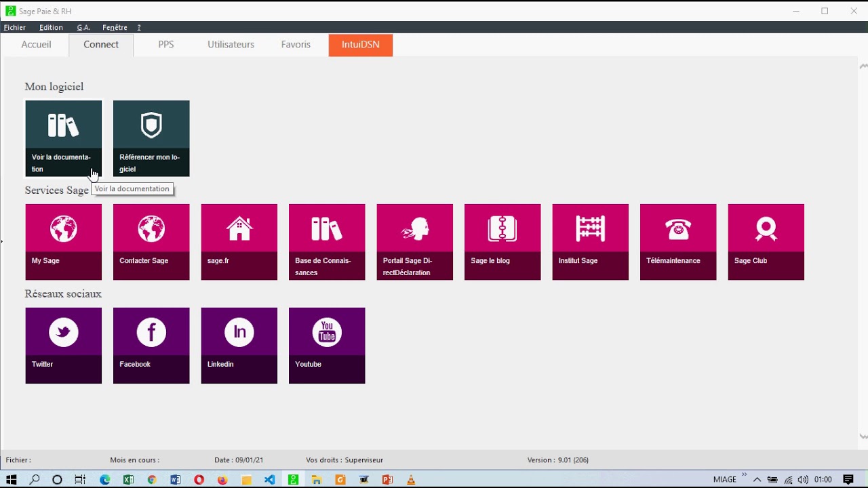Launch the Télémaintenance phone tile
Viewport: 868px width, 488px height.
[678, 242]
